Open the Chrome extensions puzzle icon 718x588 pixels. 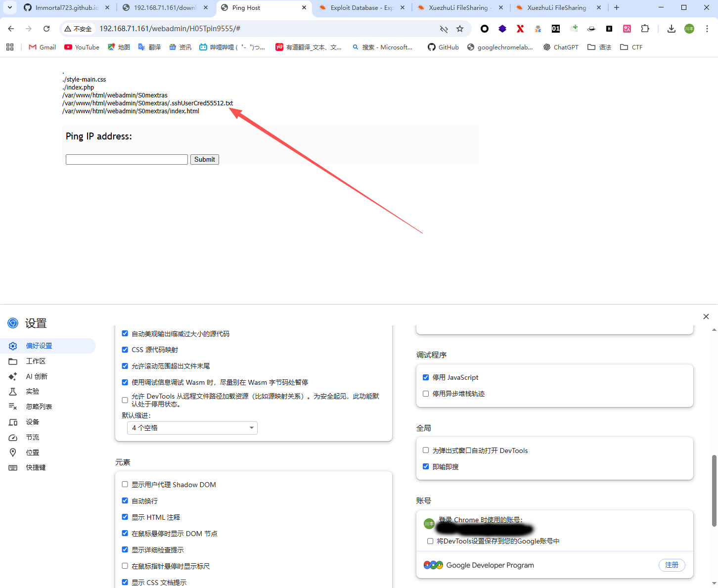click(645, 29)
